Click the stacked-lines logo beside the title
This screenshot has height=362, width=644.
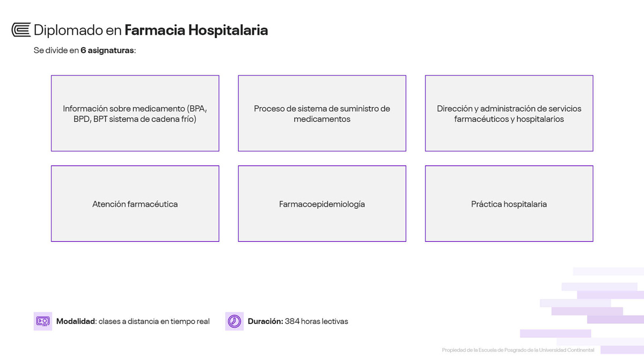coord(21,30)
